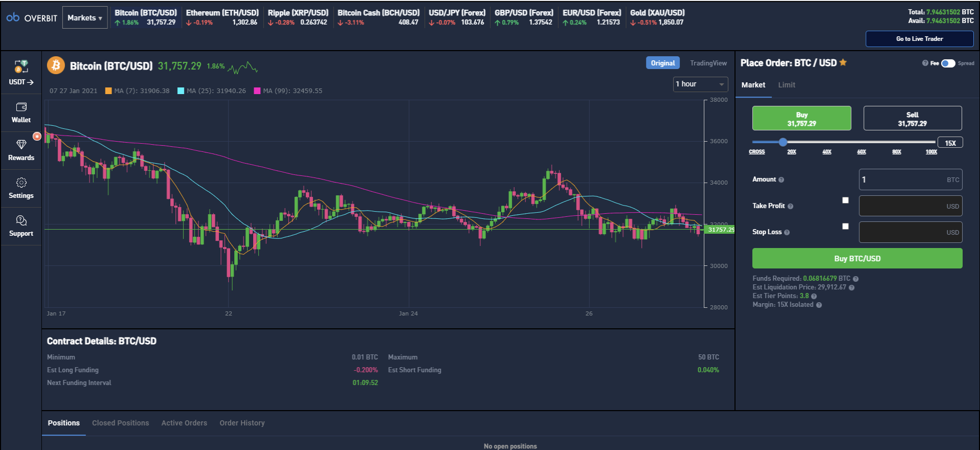Enable the Stop Loss checkbox
Screen dimensions: 980x450
click(x=845, y=226)
